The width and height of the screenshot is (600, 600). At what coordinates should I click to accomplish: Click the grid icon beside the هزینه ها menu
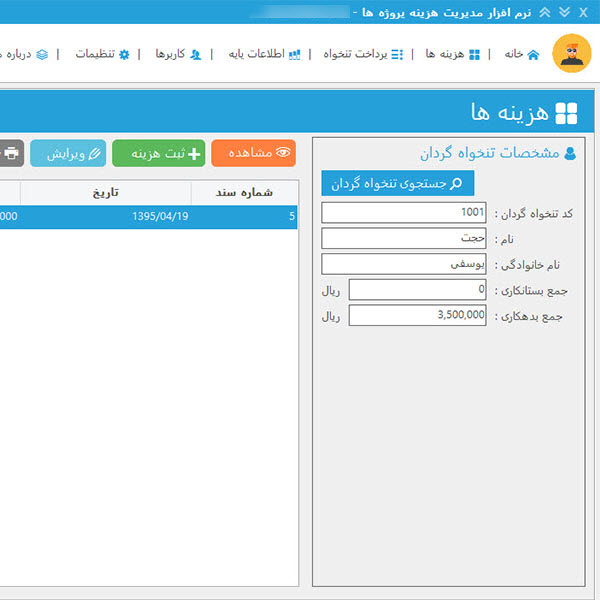click(474, 54)
